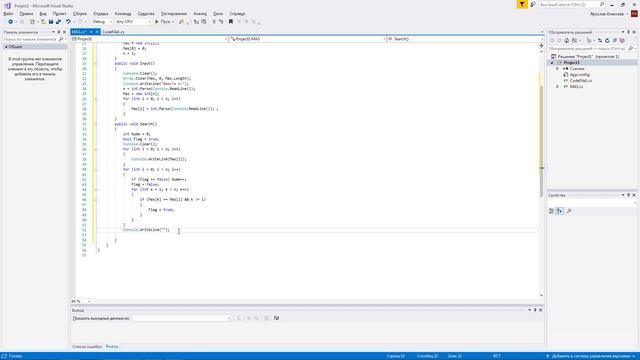Switch to the Список ошибок tab

point(87,347)
